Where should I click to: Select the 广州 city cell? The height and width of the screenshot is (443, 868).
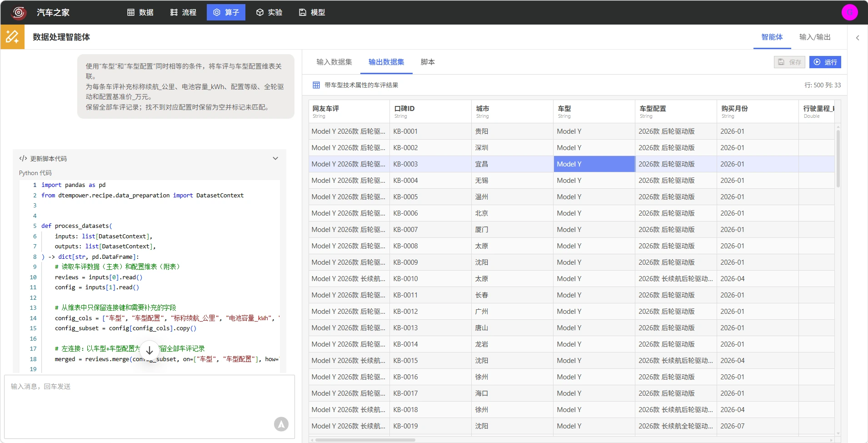[512, 312]
